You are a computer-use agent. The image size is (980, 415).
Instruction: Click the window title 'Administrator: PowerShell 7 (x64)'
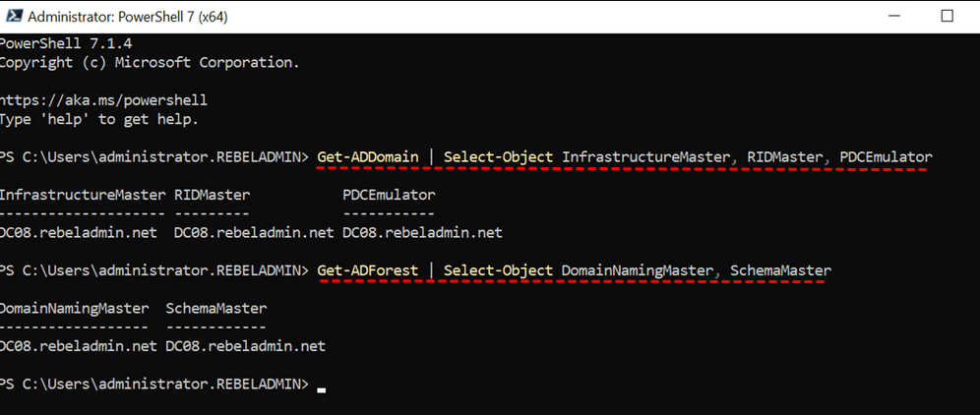[129, 17]
